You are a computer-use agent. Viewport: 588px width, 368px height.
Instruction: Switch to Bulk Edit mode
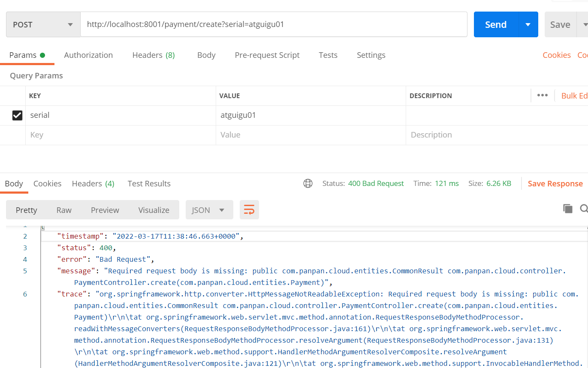[574, 96]
